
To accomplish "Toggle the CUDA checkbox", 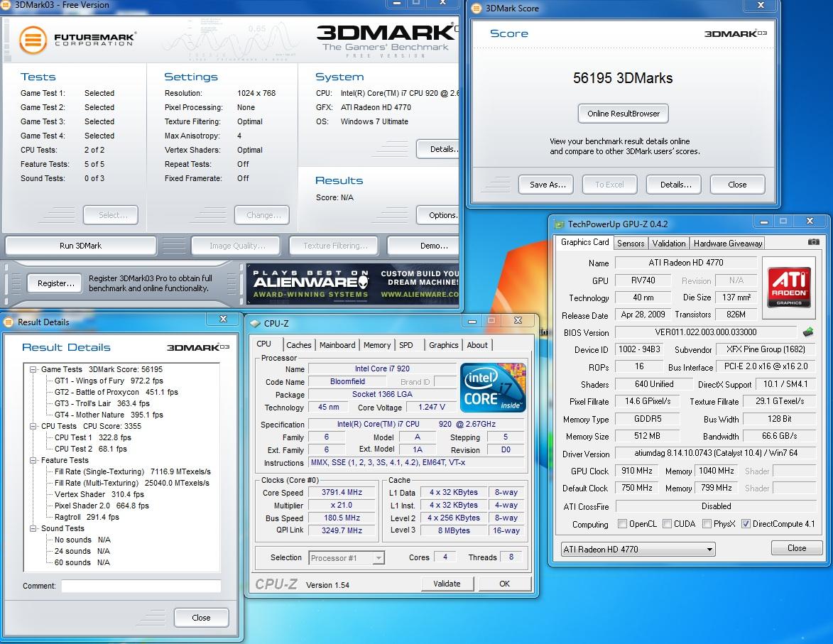I will 668,524.
